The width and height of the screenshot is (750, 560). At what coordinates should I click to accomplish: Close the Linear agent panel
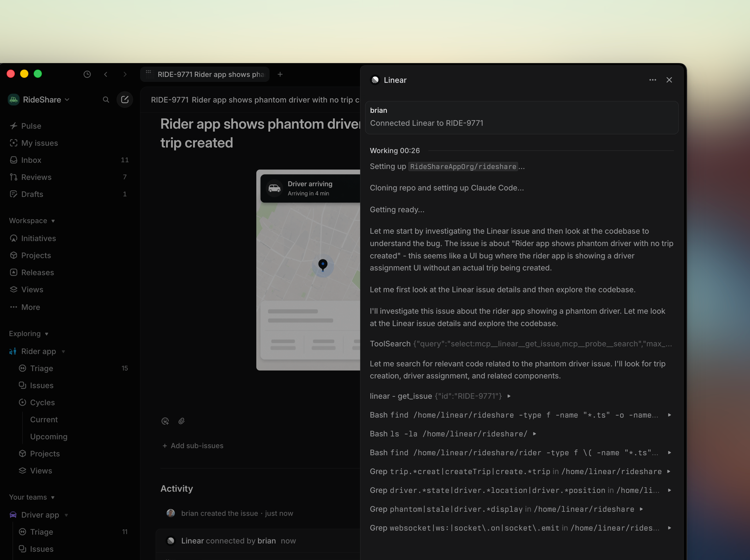[x=669, y=80]
